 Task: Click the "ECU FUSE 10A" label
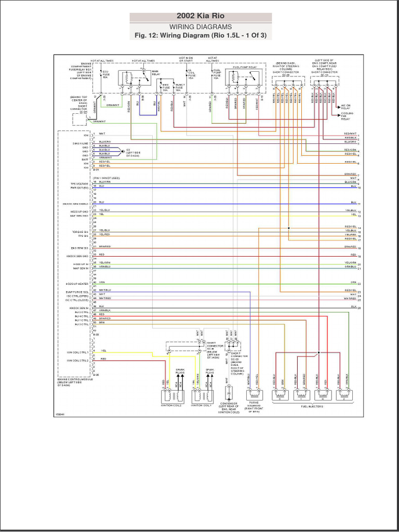click(106, 74)
